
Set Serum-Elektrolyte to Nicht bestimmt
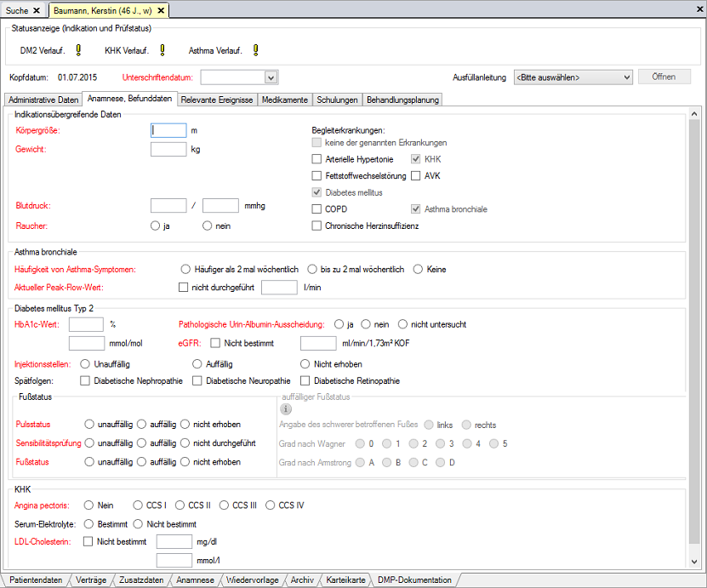138,524
